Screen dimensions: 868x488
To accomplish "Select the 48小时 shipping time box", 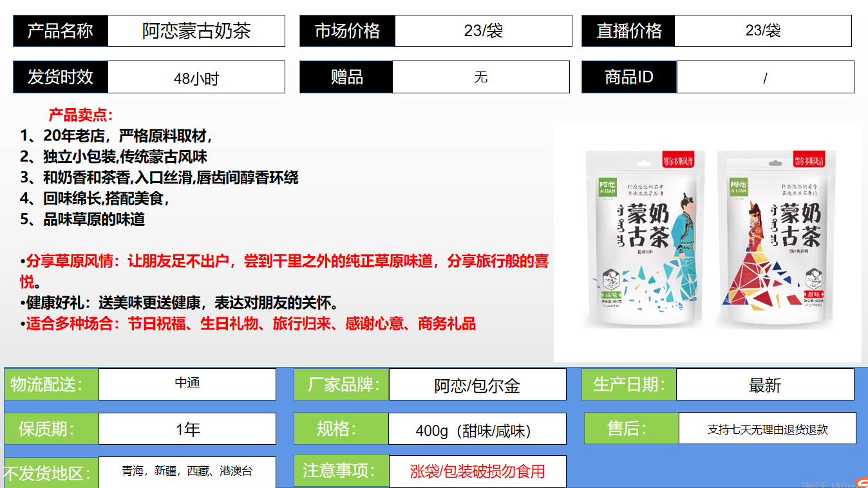I will pos(196,78).
